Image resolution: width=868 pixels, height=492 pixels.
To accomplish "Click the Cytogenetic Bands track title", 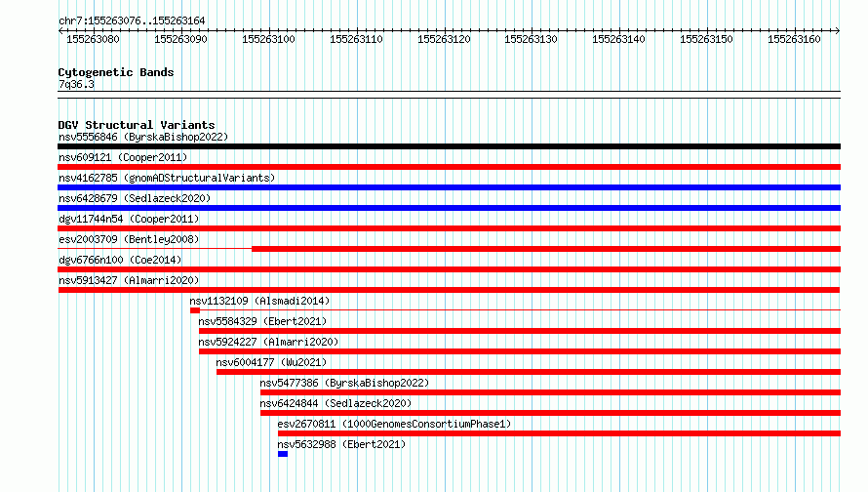I will click(x=116, y=72).
